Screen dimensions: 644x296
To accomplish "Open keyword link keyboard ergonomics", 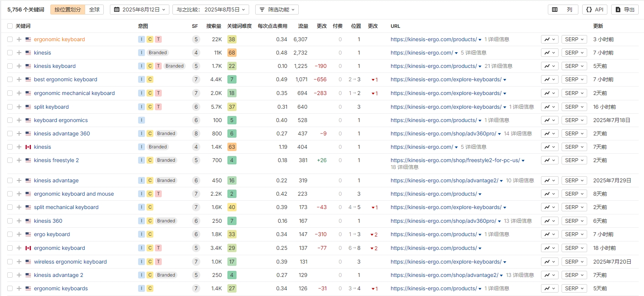I will point(61,120).
